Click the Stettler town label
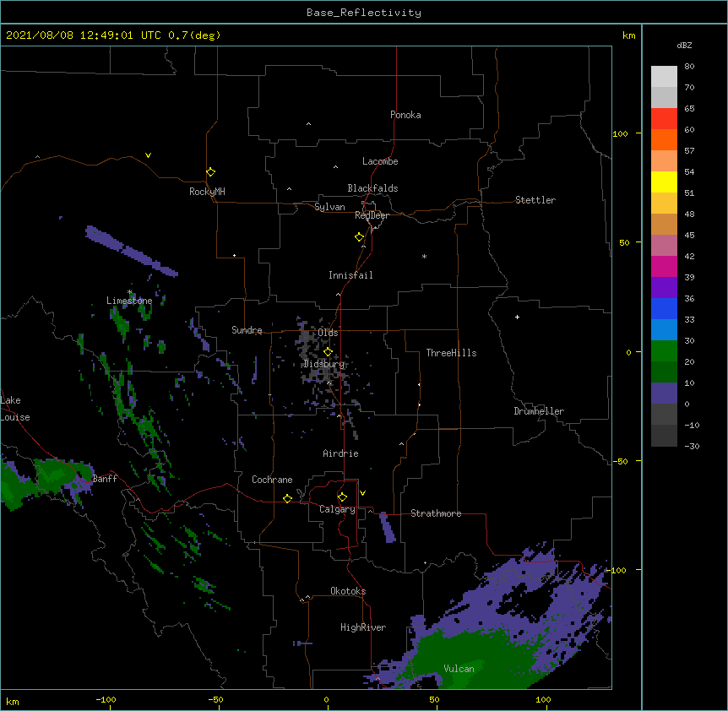This screenshot has width=728, height=711. (535, 200)
